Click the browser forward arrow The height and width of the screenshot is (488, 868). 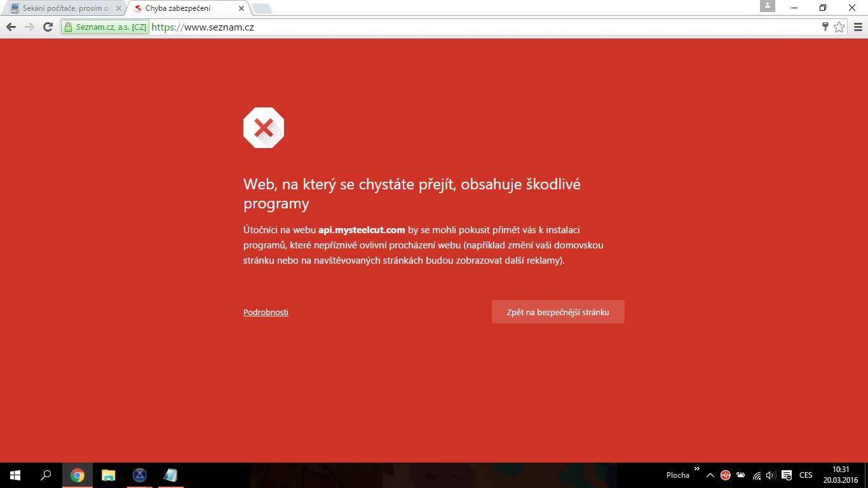click(29, 27)
